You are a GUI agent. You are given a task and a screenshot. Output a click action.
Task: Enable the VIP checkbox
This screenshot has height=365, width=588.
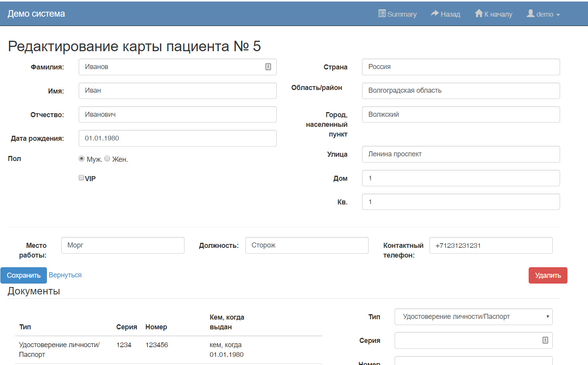point(81,178)
